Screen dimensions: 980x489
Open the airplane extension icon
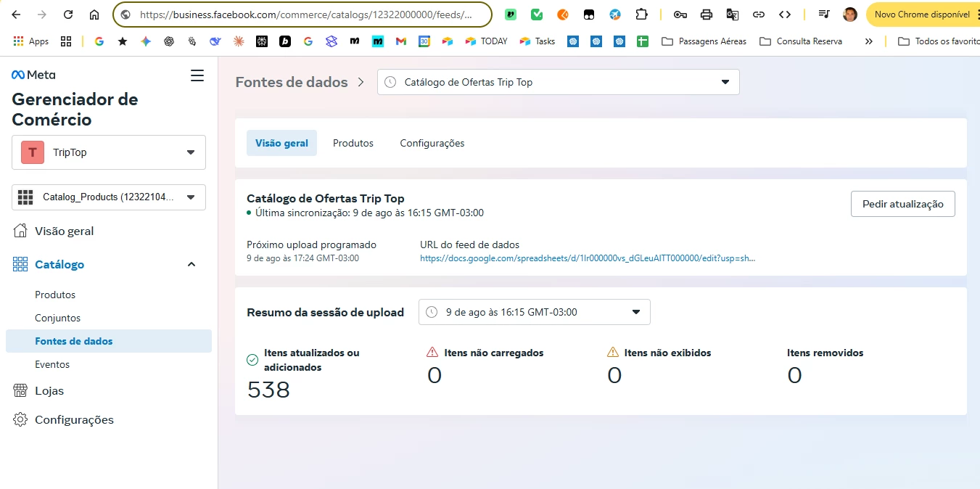tap(615, 15)
